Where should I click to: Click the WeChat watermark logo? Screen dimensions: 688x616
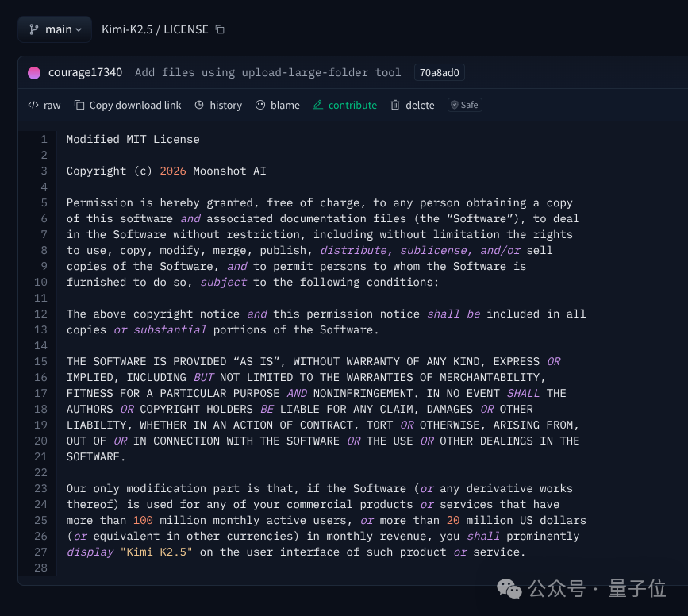coord(509,588)
